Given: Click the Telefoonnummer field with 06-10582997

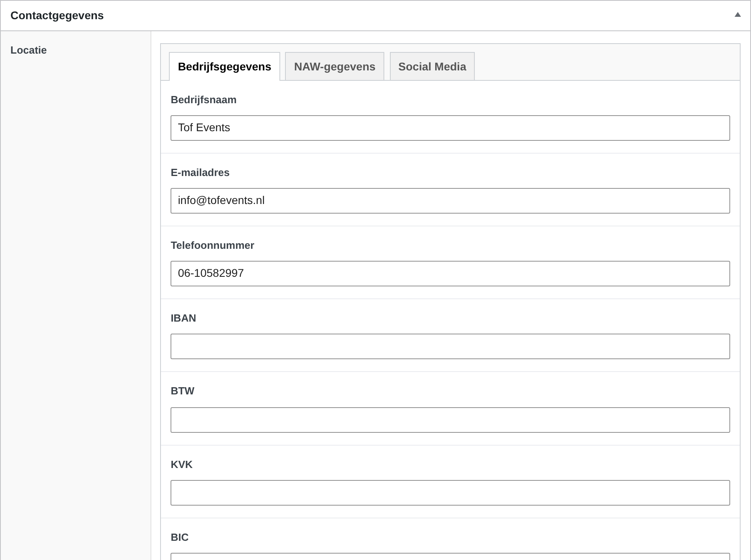Looking at the screenshot, I should click(x=450, y=274).
